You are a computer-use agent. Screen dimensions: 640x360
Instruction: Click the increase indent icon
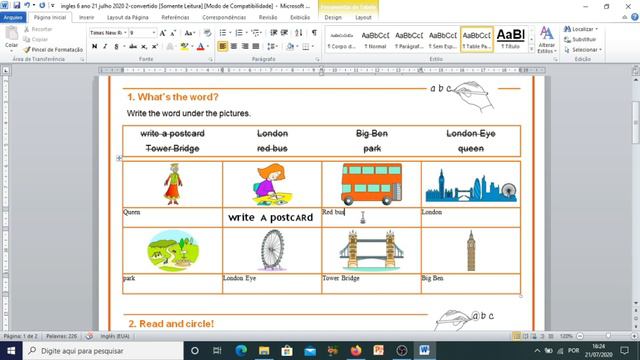284,33
